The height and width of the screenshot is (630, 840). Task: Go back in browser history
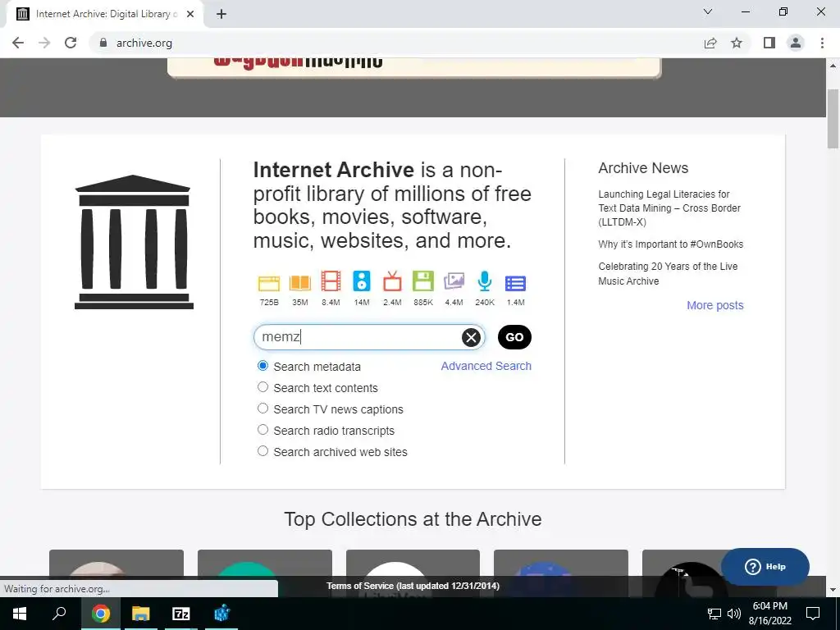18,43
